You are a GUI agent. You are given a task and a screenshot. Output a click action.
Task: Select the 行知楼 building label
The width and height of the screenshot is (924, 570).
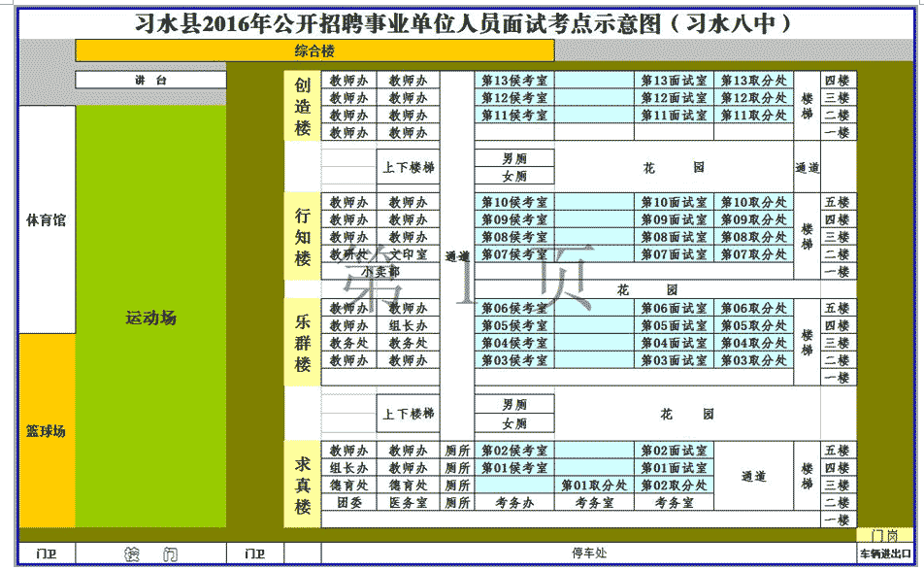[x=302, y=237]
